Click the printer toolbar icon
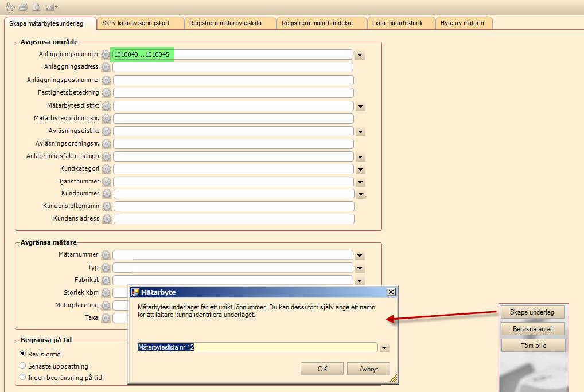Image resolution: width=584 pixels, height=392 pixels. [x=24, y=7]
